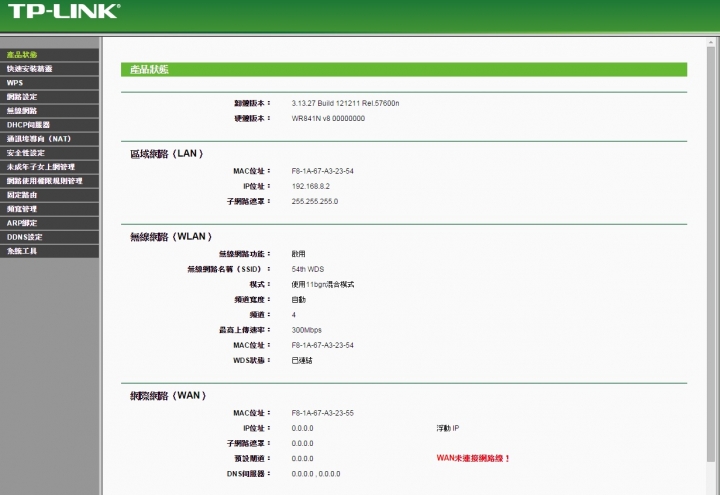Screen dimensions: 720x495
Task: Click the TP-LINK logo
Action: 64,11
